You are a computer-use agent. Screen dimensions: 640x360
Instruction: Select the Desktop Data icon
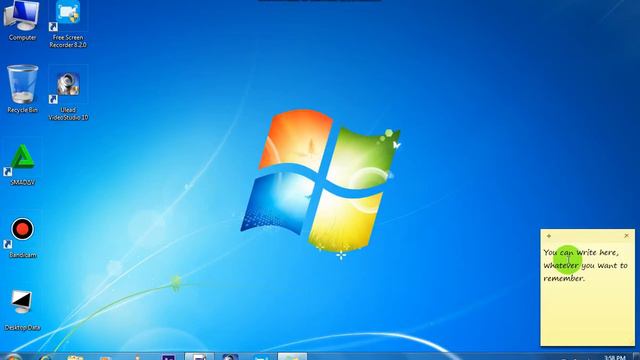click(x=22, y=310)
